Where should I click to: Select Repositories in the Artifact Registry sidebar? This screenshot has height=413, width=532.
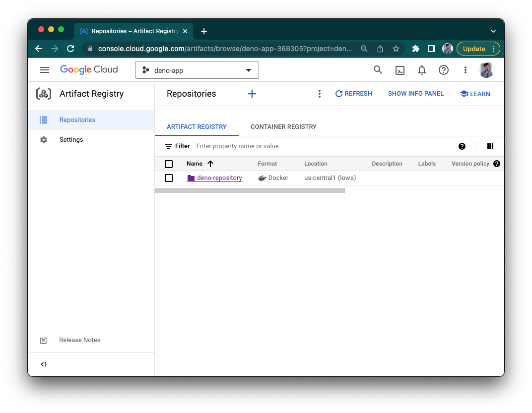[x=77, y=119]
